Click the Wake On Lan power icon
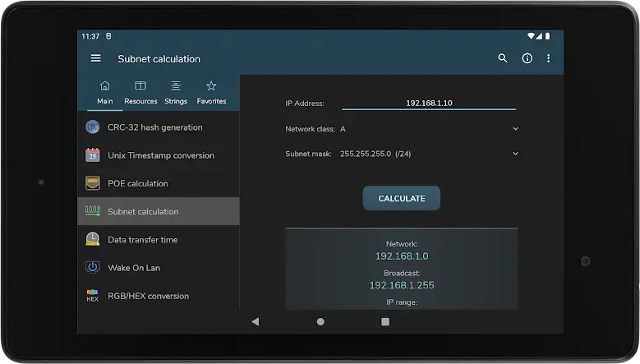Image resolution: width=640 pixels, height=364 pixels. [x=93, y=267]
